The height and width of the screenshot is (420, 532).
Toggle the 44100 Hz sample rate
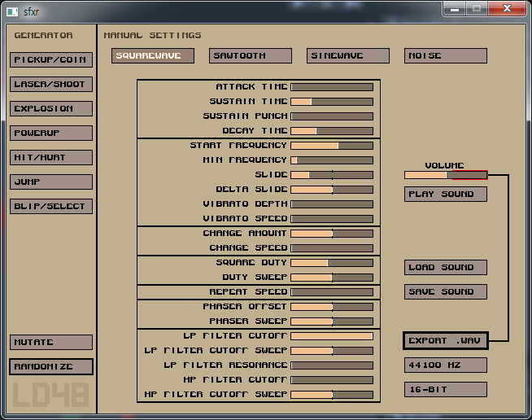[446, 365]
